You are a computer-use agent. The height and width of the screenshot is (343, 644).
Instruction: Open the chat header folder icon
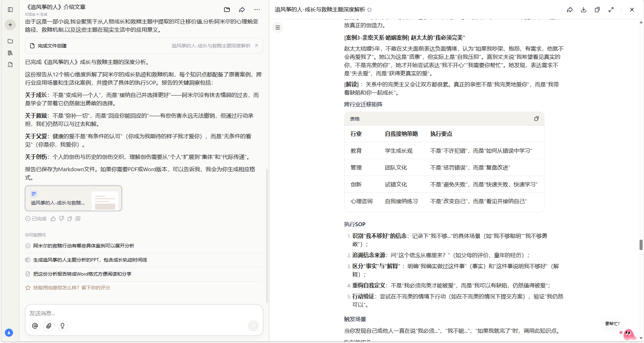point(227,10)
